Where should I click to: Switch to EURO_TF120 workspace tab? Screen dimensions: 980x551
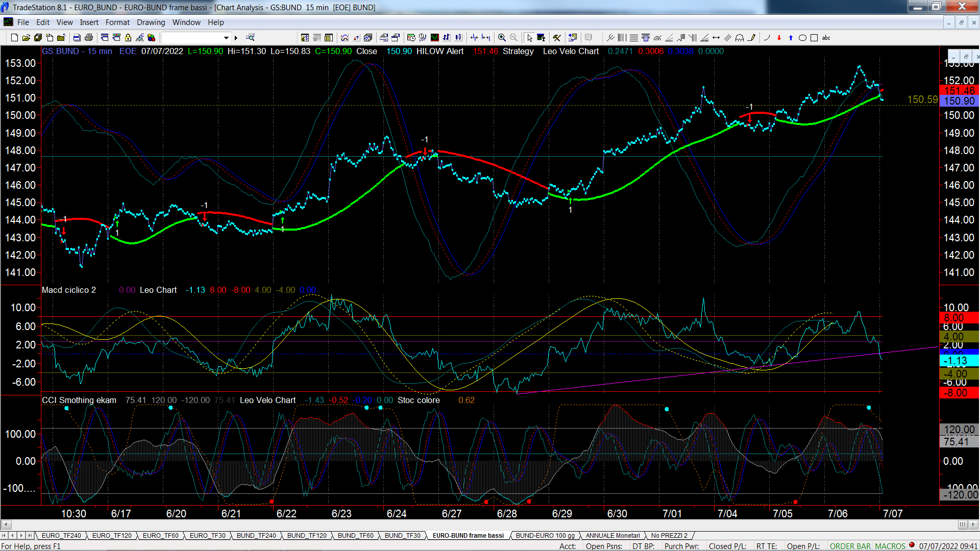coord(112,535)
